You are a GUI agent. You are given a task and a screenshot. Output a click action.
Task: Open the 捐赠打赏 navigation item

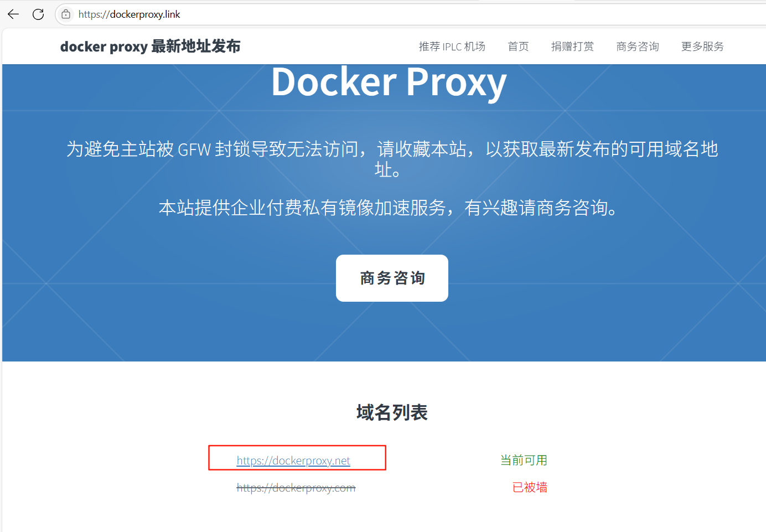click(x=573, y=47)
